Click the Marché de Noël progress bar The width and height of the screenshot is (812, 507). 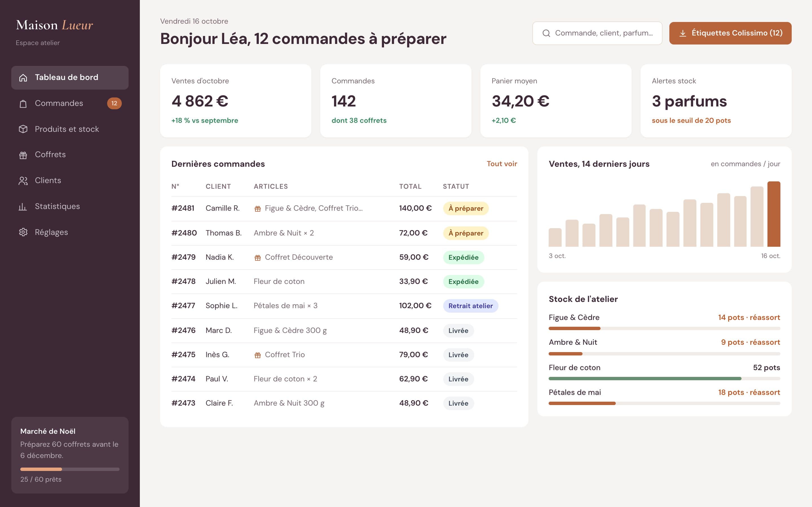click(70, 469)
